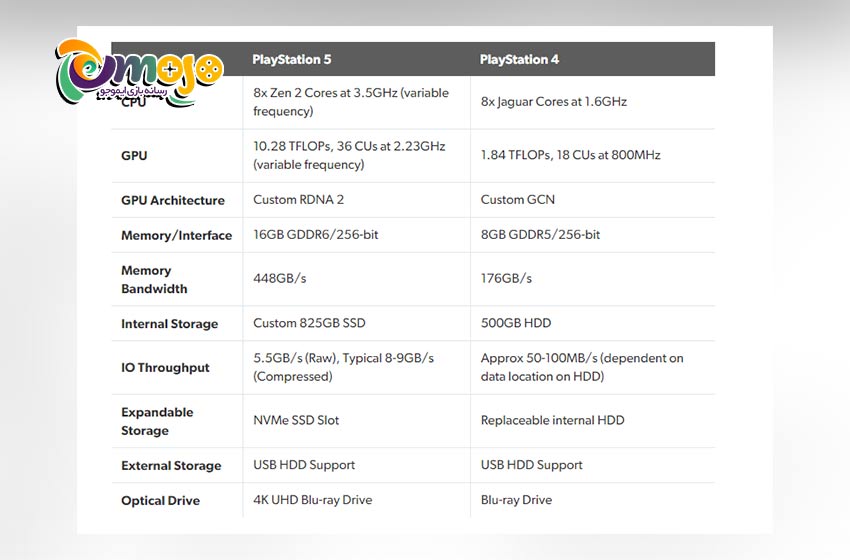Select the IO Throughput row label
The image size is (850, 560).
pyautogui.click(x=165, y=368)
